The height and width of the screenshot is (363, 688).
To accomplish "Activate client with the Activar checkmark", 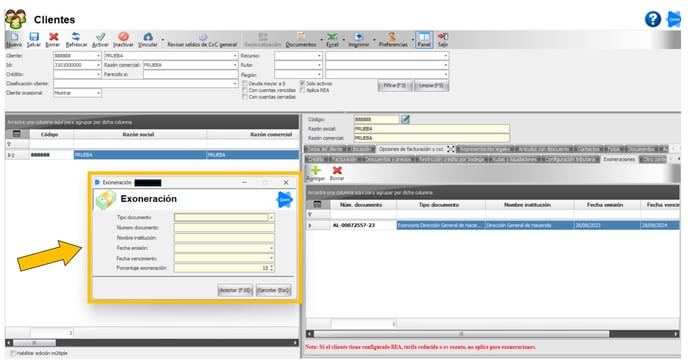I will click(100, 40).
